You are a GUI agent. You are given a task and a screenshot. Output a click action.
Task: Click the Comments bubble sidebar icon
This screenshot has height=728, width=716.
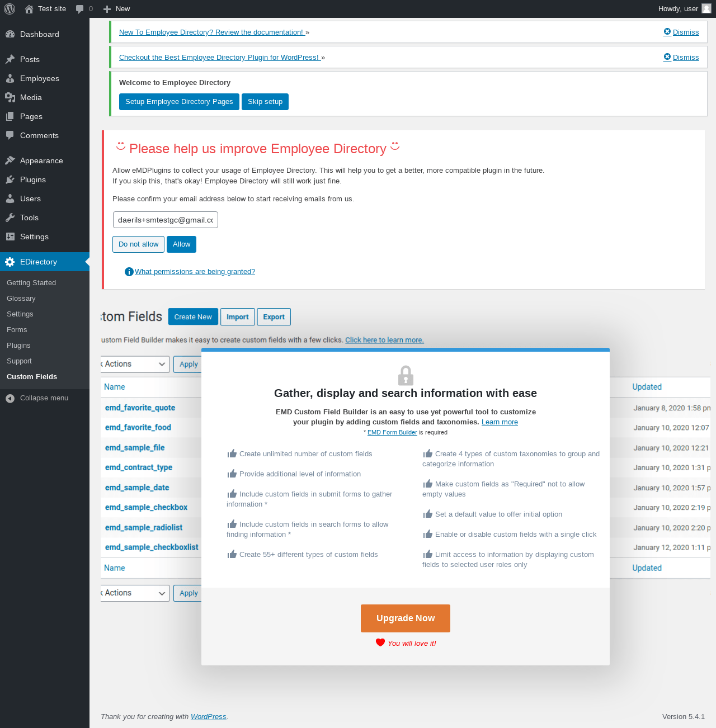pyautogui.click(x=10, y=135)
